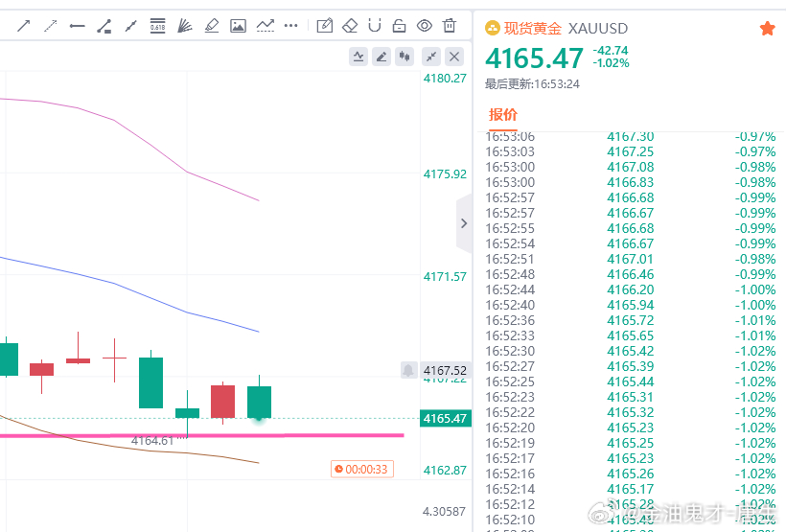This screenshot has width=786, height=532.
Task: Select the eraser tool
Action: click(x=350, y=26)
